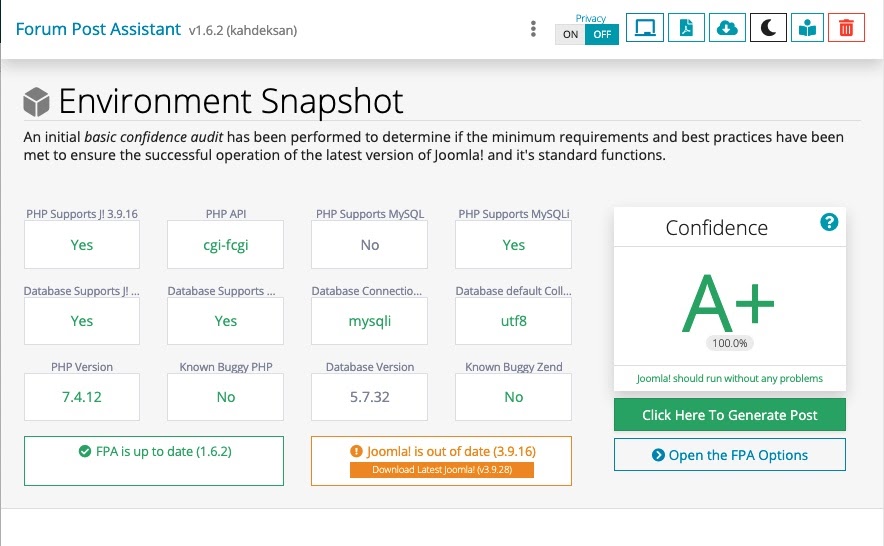Click the PDF export icon
884x546 pixels.
(686, 29)
